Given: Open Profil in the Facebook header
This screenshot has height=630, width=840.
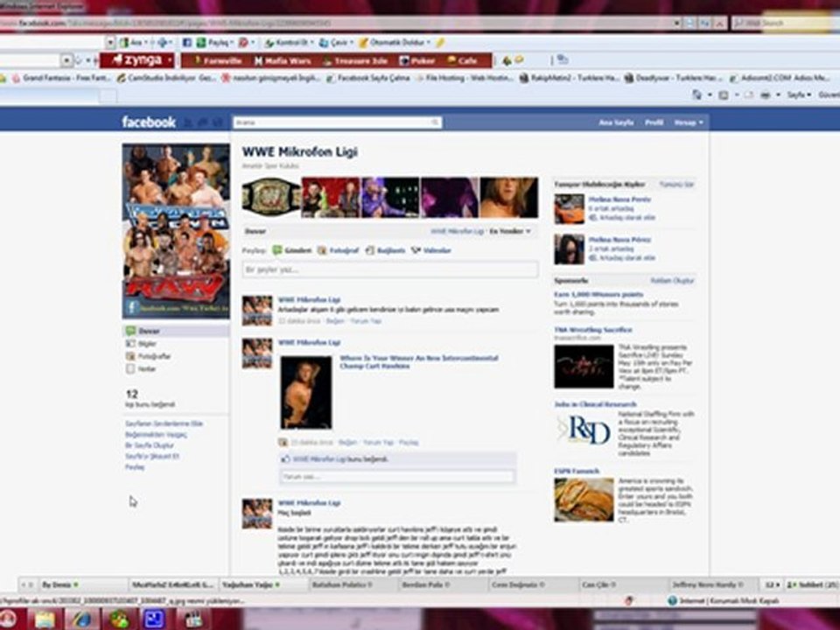Looking at the screenshot, I should [x=654, y=122].
